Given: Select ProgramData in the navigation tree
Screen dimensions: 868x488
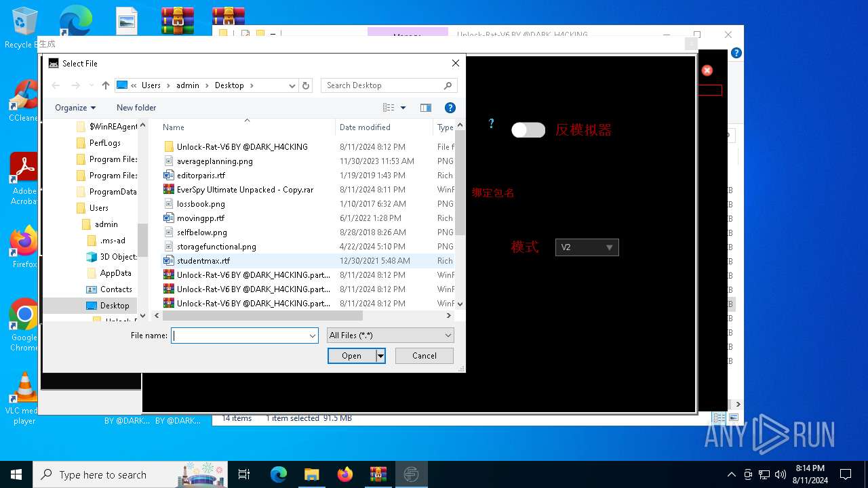Looking at the screenshot, I should point(107,192).
